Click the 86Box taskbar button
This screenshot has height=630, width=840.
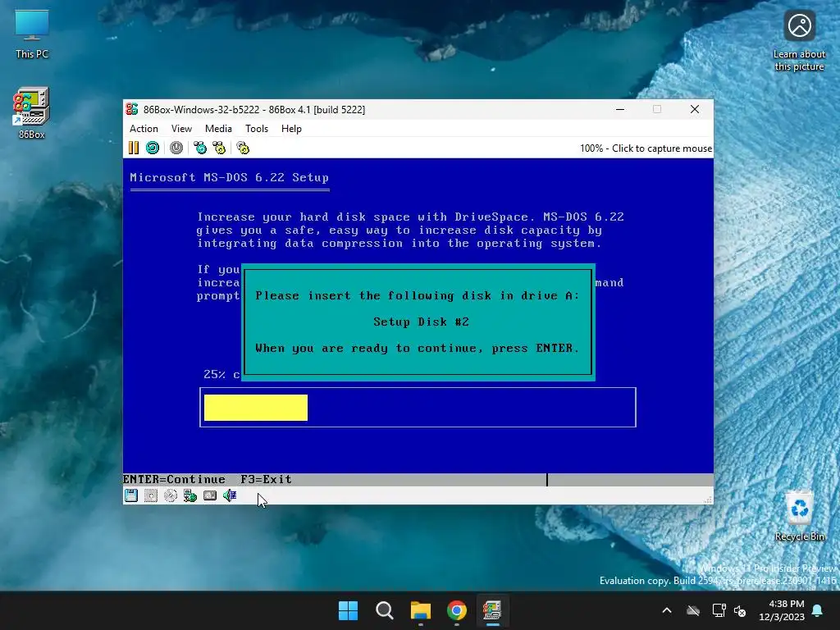click(x=492, y=610)
